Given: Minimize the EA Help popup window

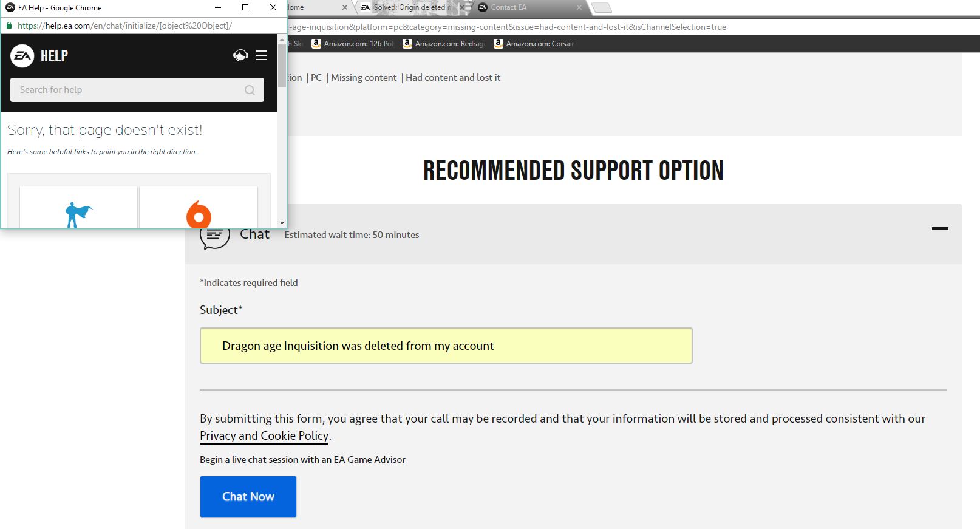Looking at the screenshot, I should [219, 7].
